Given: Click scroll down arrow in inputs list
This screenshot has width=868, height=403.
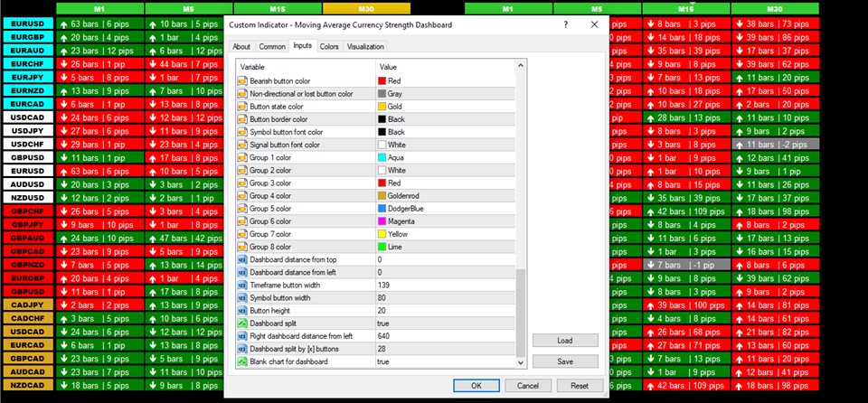Looking at the screenshot, I should pos(521,362).
